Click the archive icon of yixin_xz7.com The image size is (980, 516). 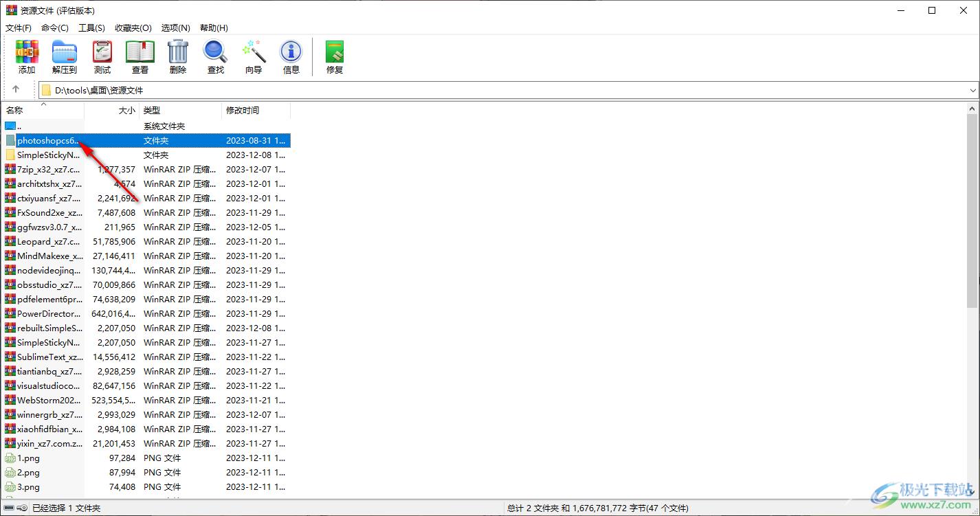pos(10,443)
